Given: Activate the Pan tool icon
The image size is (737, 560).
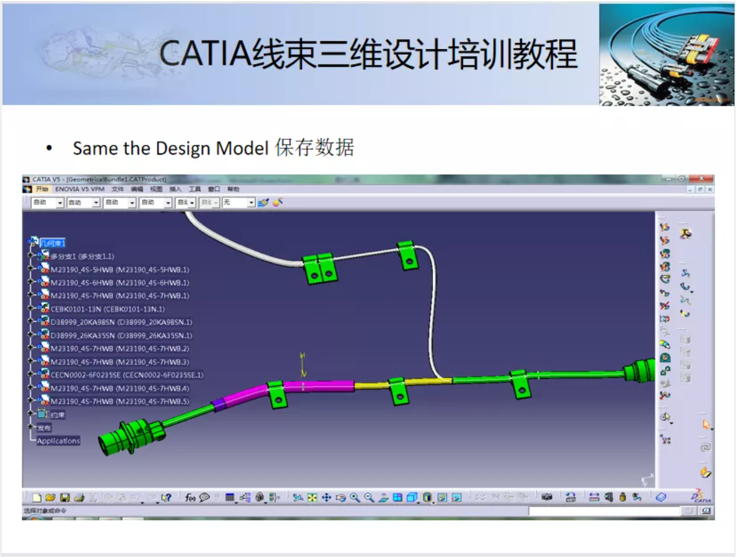Looking at the screenshot, I should point(326,498).
